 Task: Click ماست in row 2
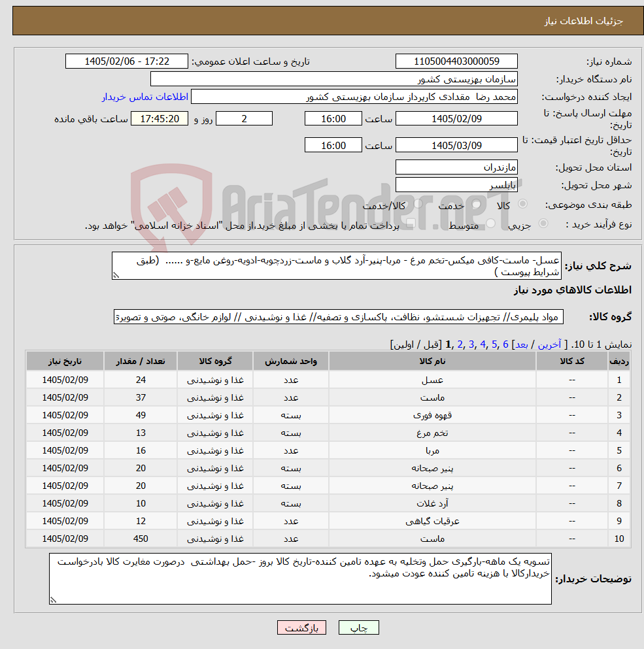[432, 398]
